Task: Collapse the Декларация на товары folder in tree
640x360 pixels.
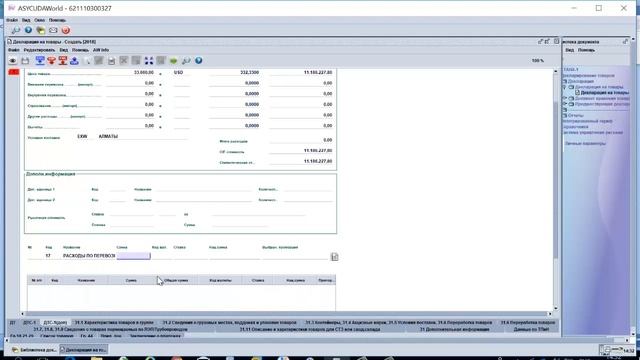Action: point(564,87)
